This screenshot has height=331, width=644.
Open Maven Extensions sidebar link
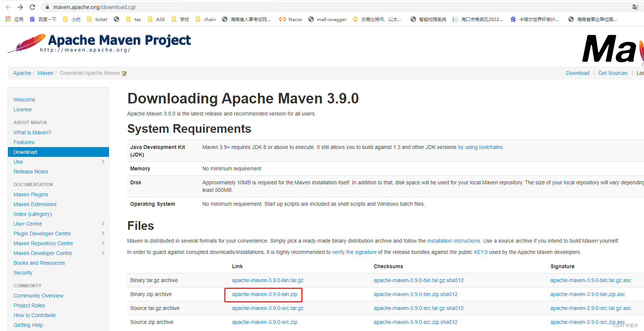35,204
